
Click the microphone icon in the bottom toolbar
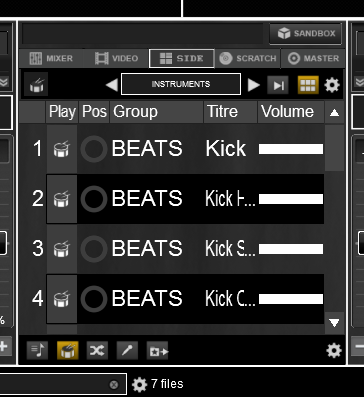pyautogui.click(x=127, y=351)
